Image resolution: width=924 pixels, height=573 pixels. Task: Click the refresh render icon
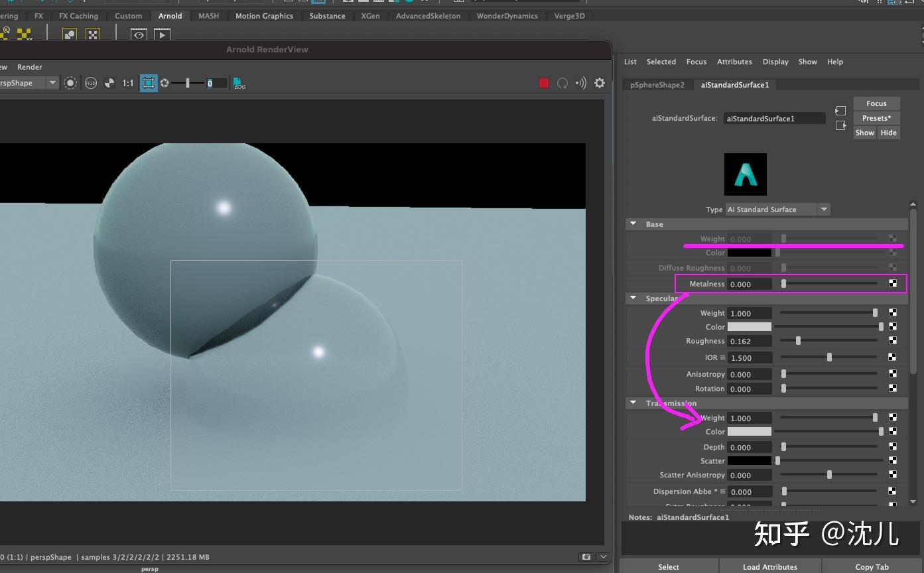click(x=562, y=83)
